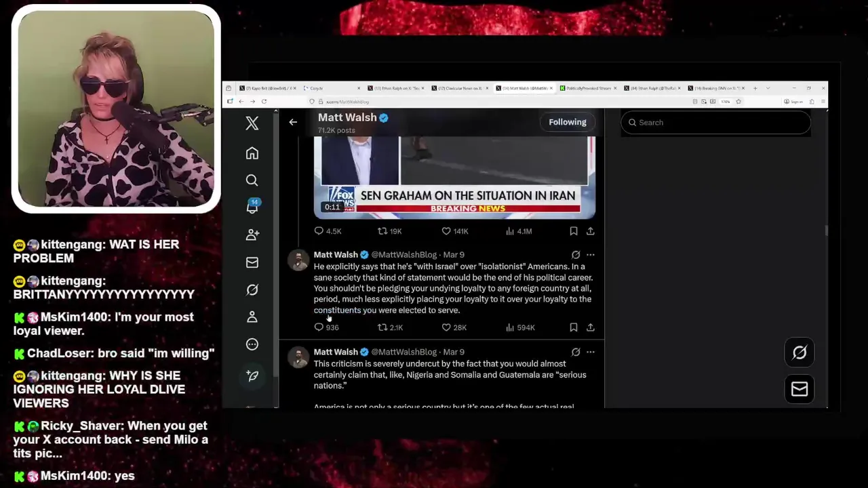The height and width of the screenshot is (488, 868).
Task: Reload the browser page
Action: 264,102
